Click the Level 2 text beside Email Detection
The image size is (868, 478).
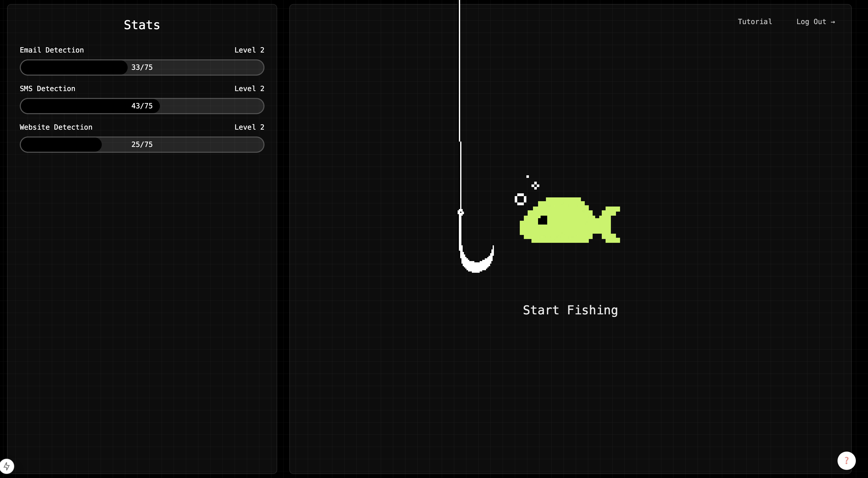[x=249, y=50]
